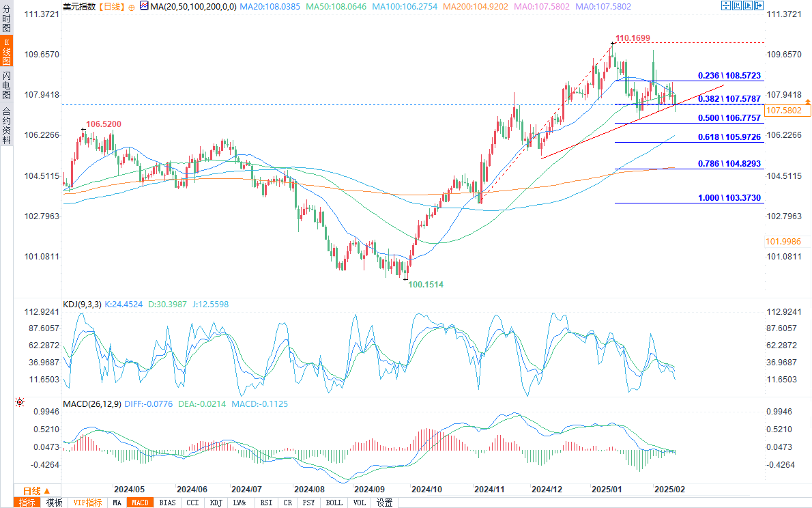Open the 合约资料 sidebar panel
This screenshot has height=508, width=812.
[x=6, y=125]
